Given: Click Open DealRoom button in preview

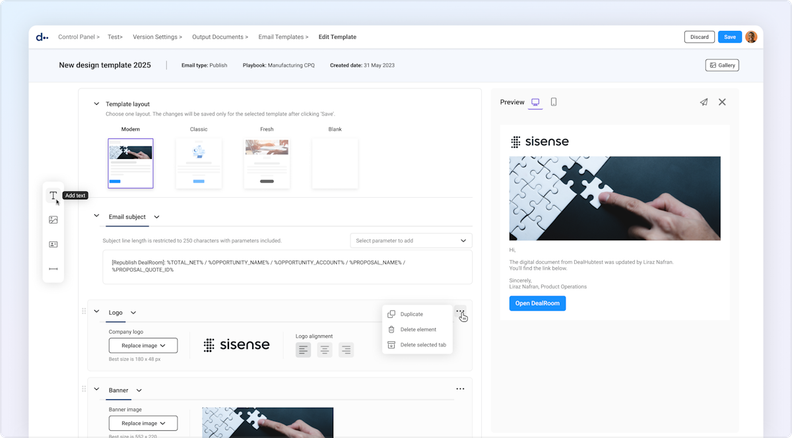Looking at the screenshot, I should point(537,303).
